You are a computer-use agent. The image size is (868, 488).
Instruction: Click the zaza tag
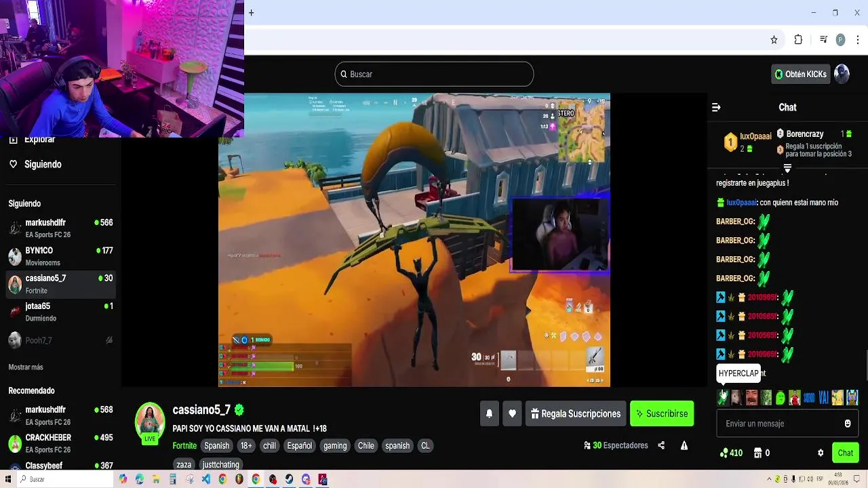coord(184,464)
